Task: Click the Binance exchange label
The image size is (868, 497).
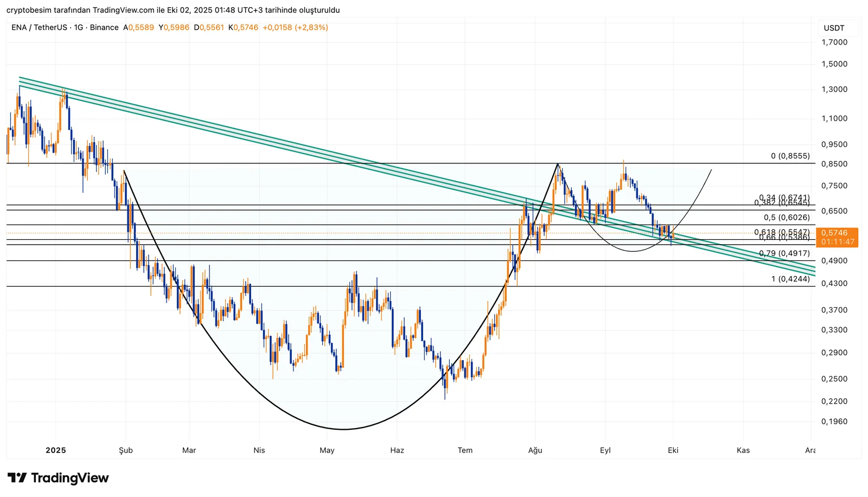Action: (104, 28)
